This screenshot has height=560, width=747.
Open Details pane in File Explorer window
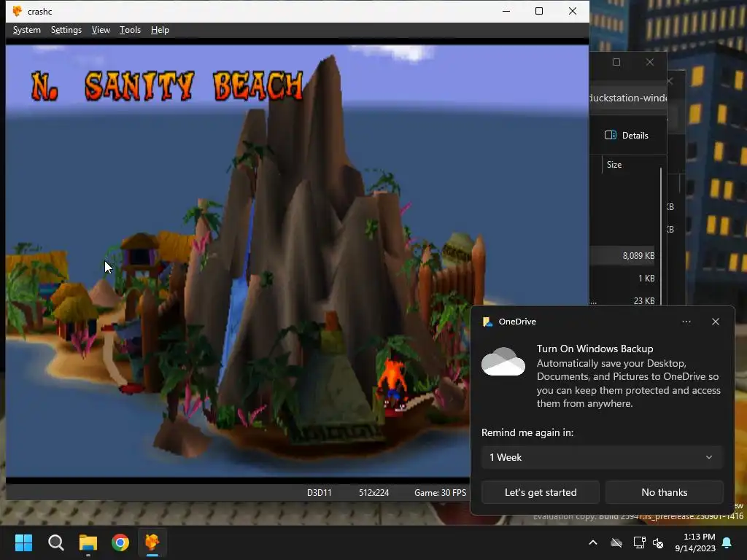(x=627, y=135)
